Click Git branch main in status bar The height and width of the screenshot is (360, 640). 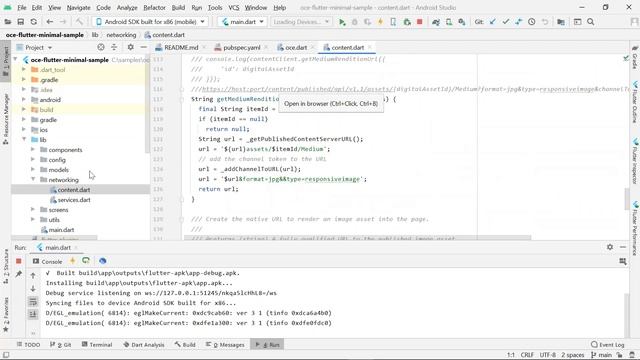pos(601,355)
